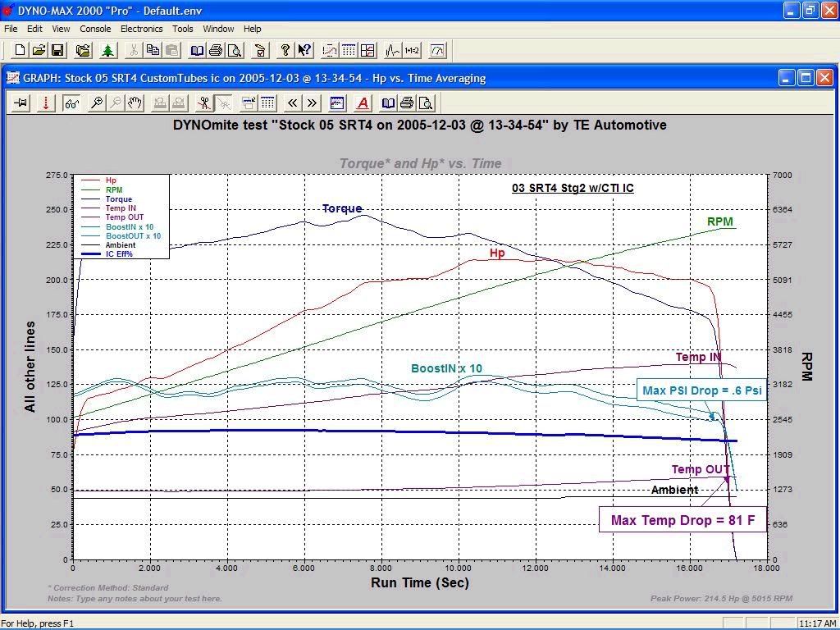840x630 pixels.
Task: Click the system clock showing 11:17 AM
Action: (816, 623)
